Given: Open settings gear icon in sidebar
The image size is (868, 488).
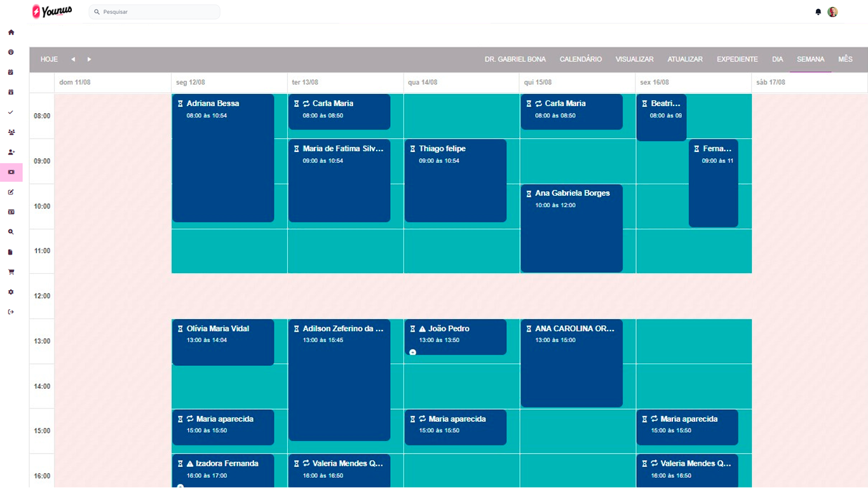Looking at the screenshot, I should pyautogui.click(x=11, y=292).
